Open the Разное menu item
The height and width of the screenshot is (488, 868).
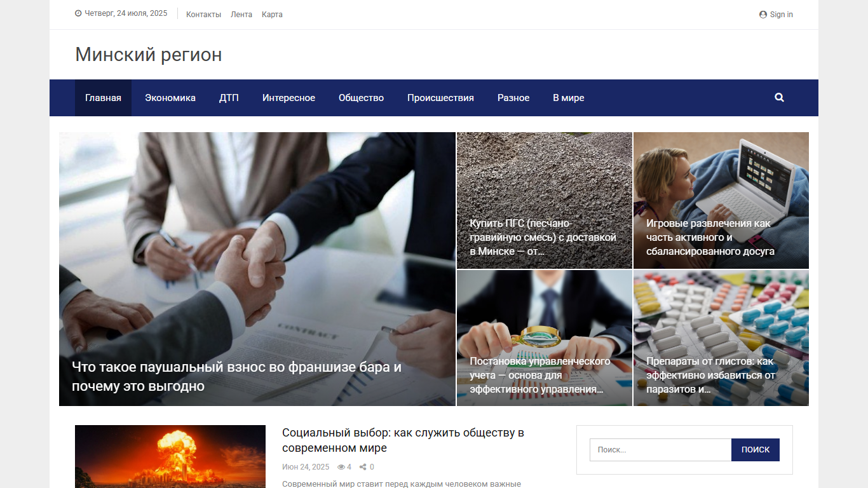(x=513, y=98)
